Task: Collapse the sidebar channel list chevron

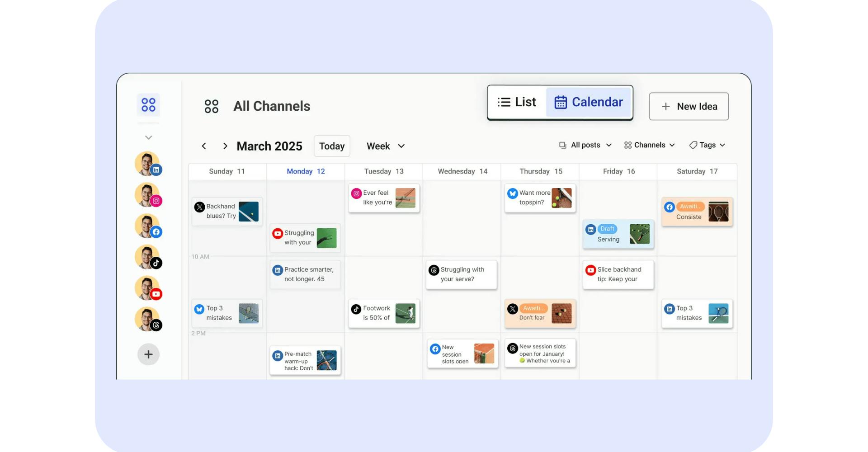Action: click(x=148, y=137)
